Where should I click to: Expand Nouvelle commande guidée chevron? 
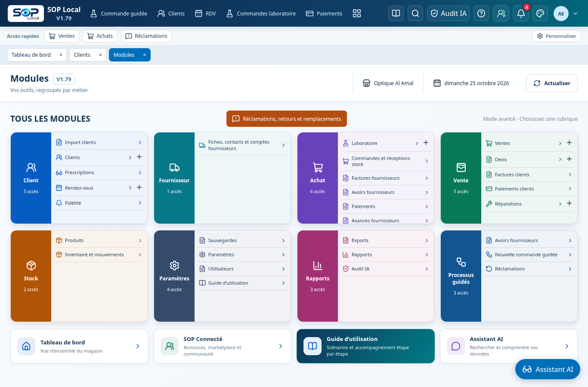click(570, 255)
